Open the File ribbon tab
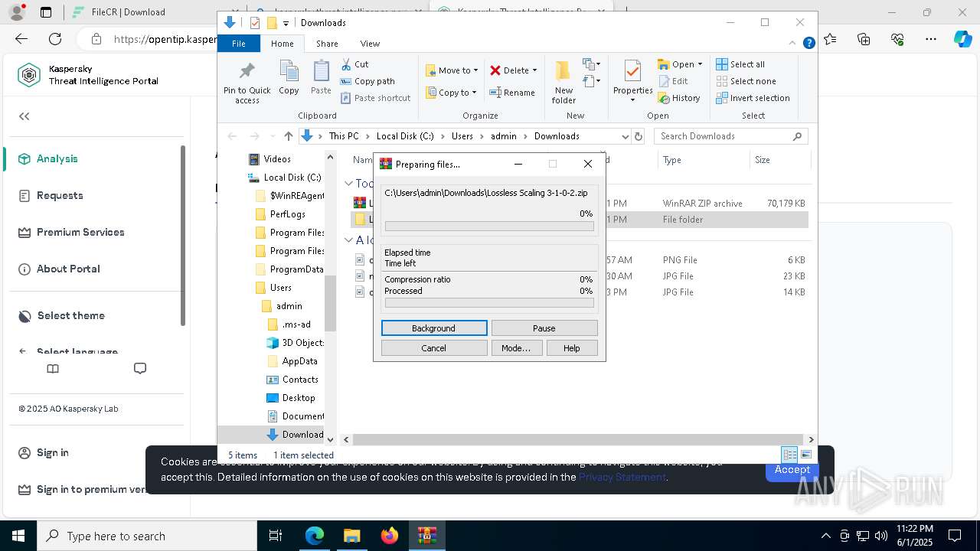This screenshot has height=551, width=980. coord(239,44)
